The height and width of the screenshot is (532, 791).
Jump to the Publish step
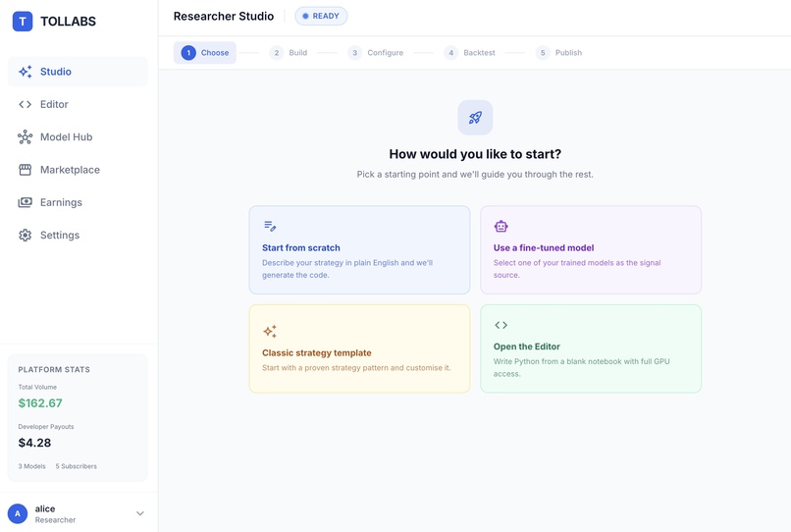pyautogui.click(x=559, y=52)
